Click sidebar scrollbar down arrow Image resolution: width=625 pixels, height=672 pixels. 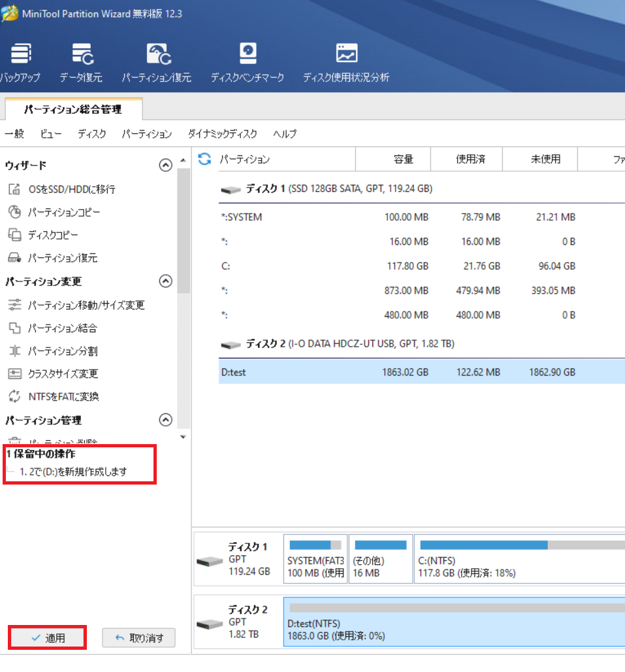click(184, 437)
